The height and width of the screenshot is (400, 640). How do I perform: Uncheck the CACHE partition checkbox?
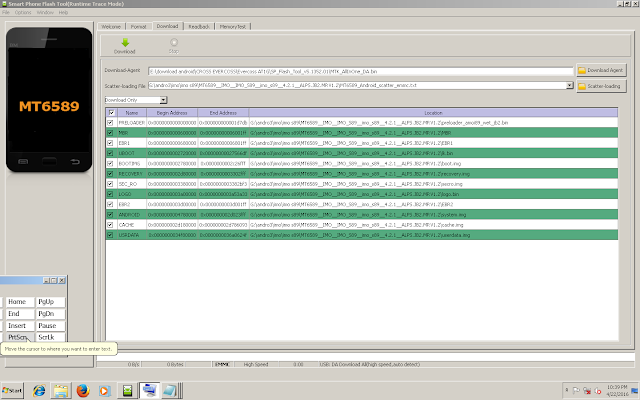tap(110, 224)
